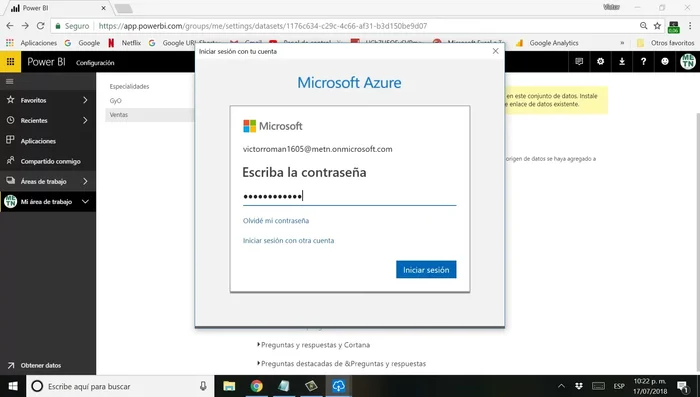Open the green browser extension icon
Viewport: 700px width, 397px height.
tap(674, 27)
